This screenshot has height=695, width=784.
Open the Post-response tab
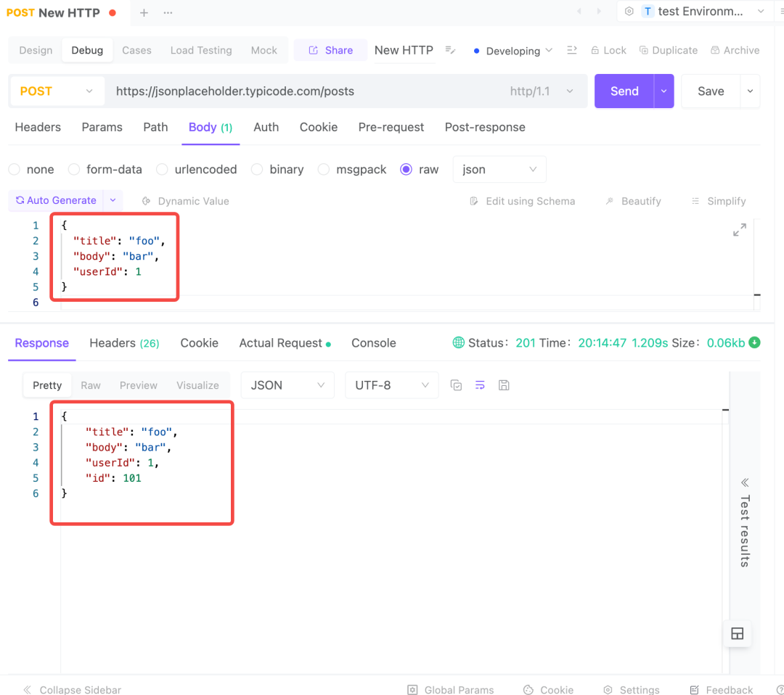pos(485,127)
